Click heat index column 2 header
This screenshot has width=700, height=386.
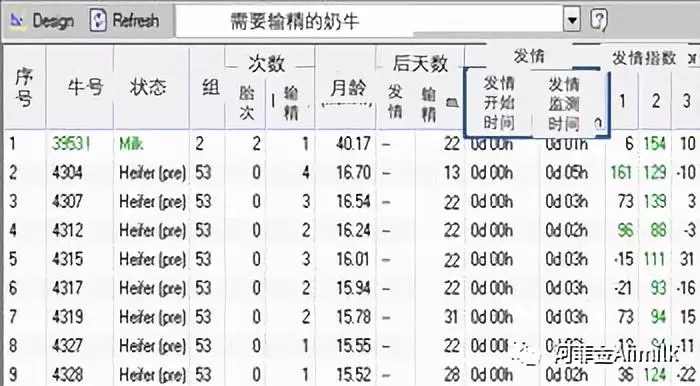point(655,101)
